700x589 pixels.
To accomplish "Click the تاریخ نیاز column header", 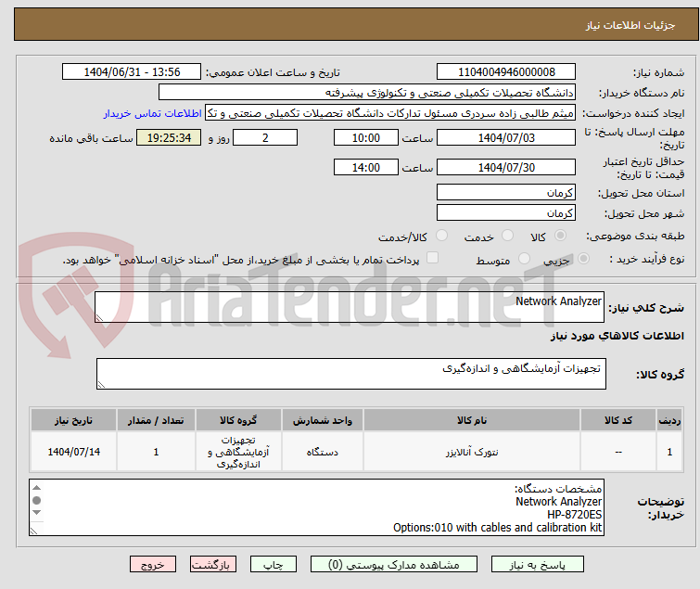I will pyautogui.click(x=73, y=420).
